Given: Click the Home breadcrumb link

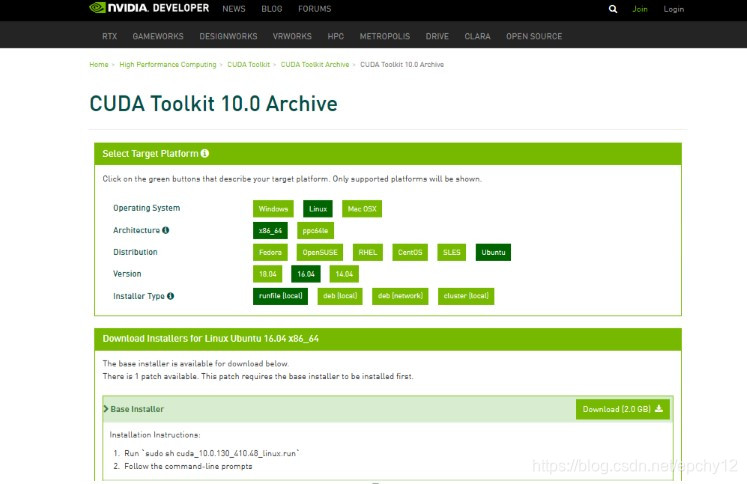Looking at the screenshot, I should coord(99,64).
